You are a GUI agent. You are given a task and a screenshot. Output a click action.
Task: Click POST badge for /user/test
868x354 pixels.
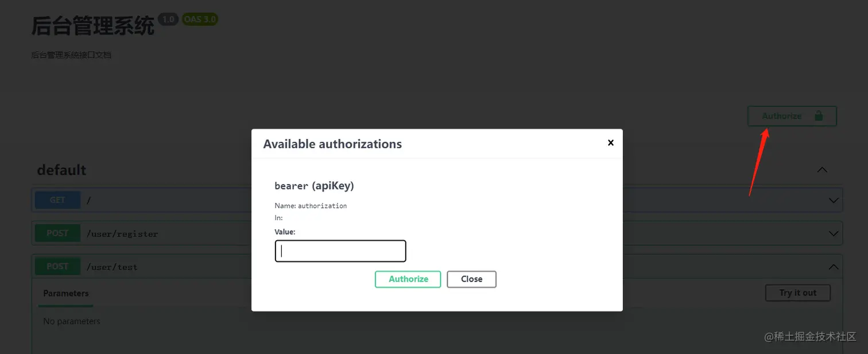tap(57, 267)
